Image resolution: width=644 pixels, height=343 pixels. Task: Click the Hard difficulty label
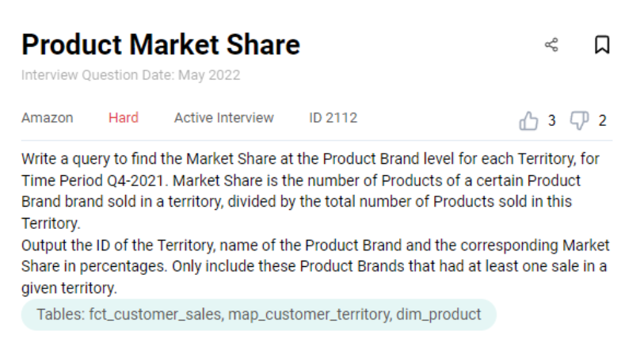pyautogui.click(x=123, y=118)
